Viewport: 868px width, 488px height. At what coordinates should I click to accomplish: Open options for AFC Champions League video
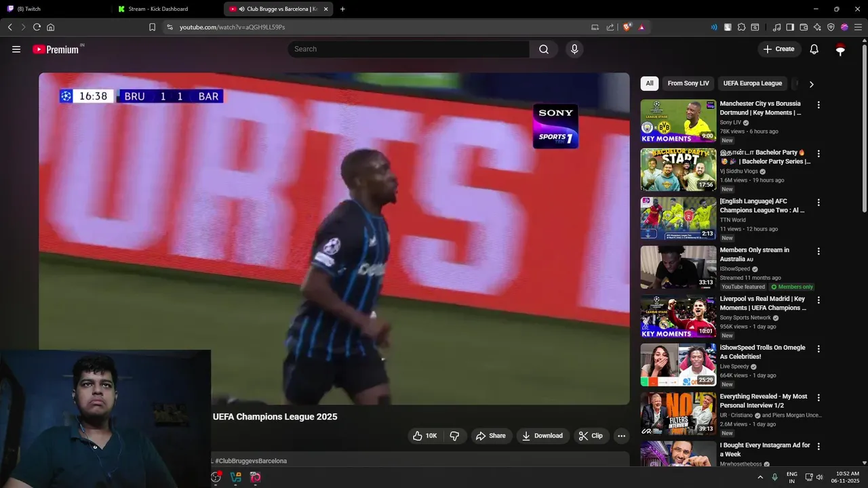pos(818,203)
